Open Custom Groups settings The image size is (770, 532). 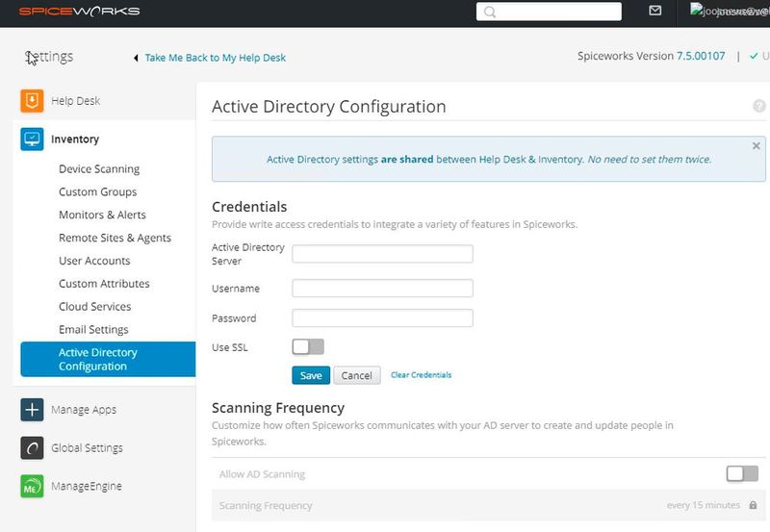tap(98, 191)
